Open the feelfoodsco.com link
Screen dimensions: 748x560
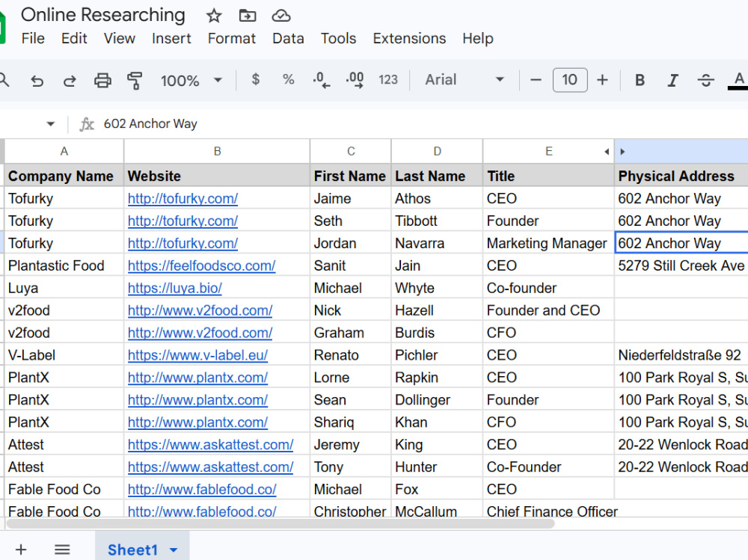[201, 265]
